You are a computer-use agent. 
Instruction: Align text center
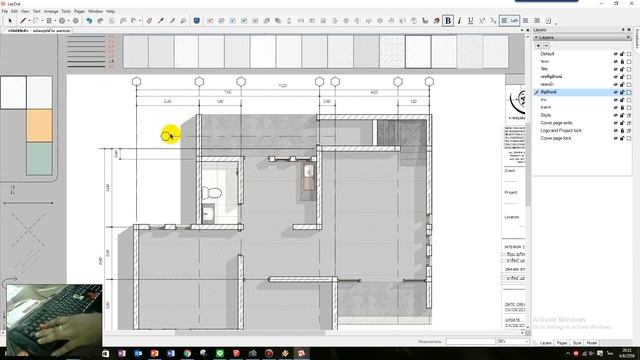526,20
